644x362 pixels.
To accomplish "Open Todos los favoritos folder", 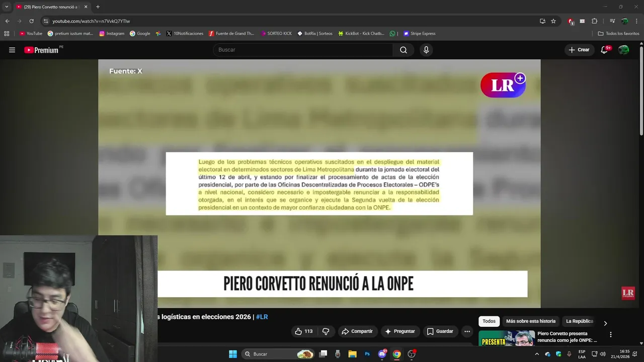I will pyautogui.click(x=618, y=34).
